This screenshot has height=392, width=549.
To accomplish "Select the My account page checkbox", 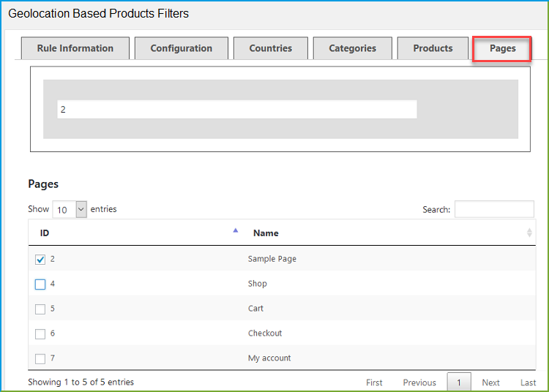I will (40, 359).
